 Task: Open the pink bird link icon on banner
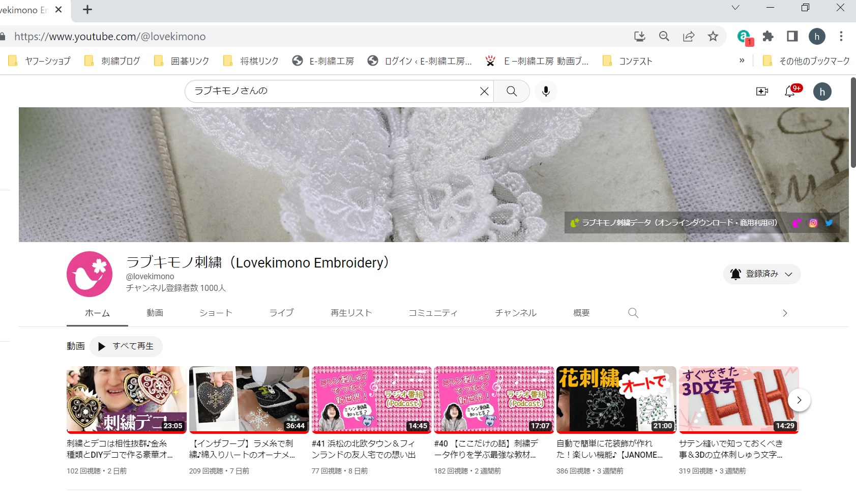click(796, 223)
